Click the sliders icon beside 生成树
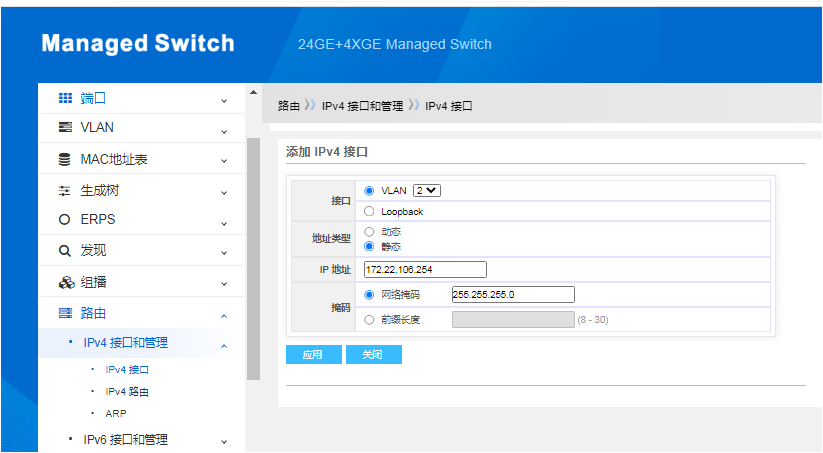This screenshot has height=453, width=823. point(65,191)
